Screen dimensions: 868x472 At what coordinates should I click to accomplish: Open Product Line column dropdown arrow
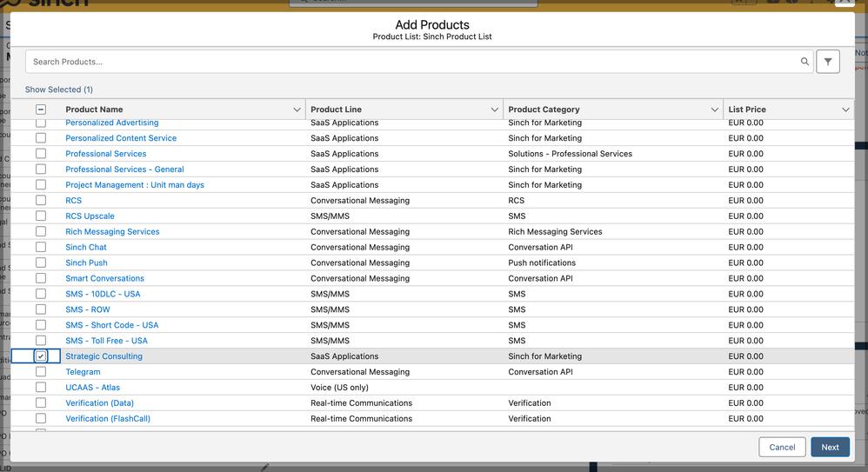494,110
